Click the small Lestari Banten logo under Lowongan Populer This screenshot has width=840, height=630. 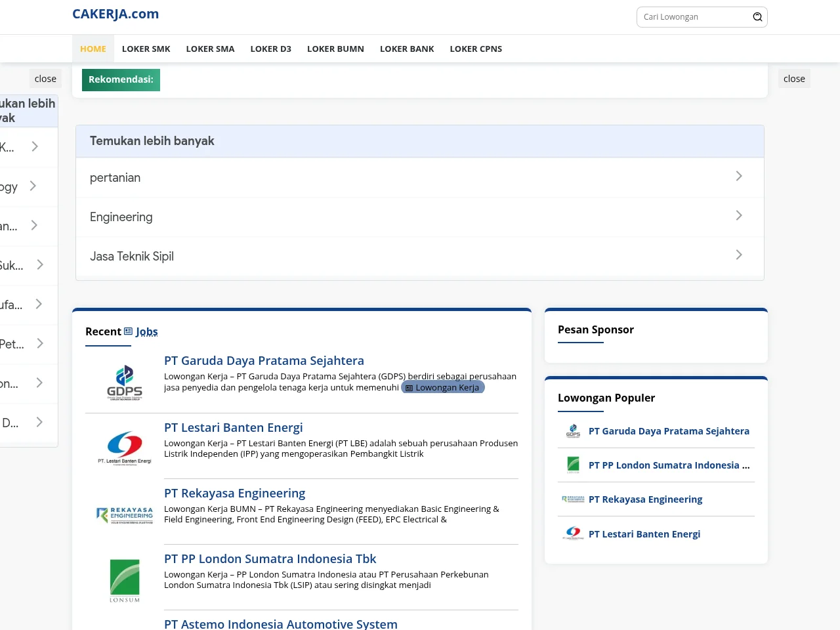tap(573, 534)
